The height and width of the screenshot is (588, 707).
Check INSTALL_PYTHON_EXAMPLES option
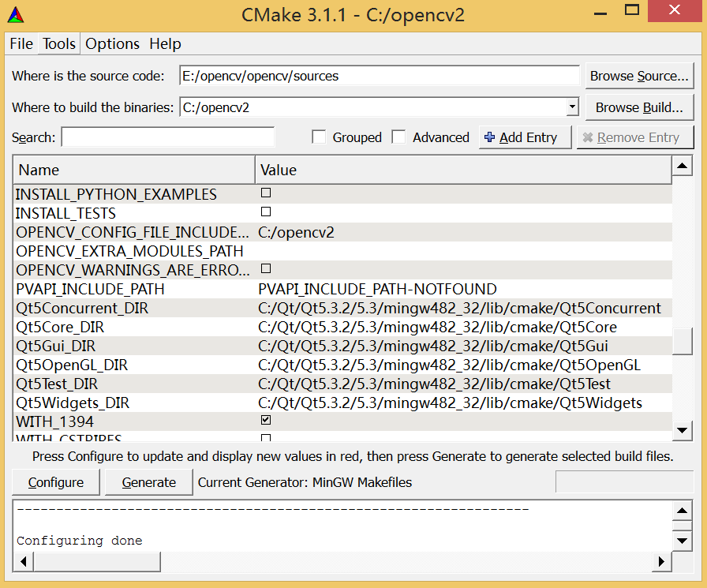(266, 193)
